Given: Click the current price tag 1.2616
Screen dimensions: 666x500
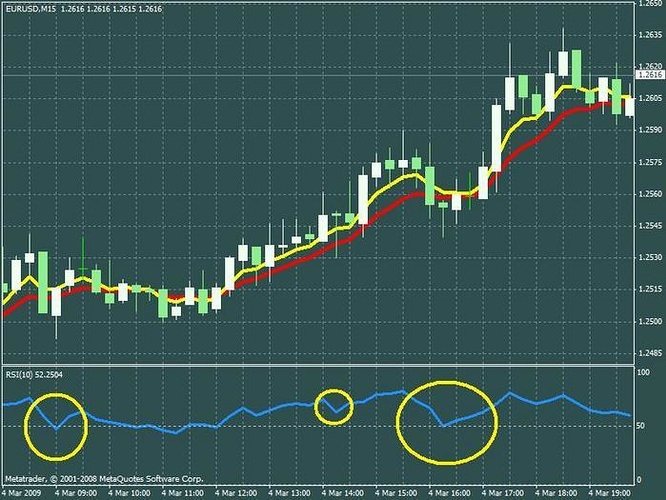Looking at the screenshot, I should pyautogui.click(x=650, y=75).
